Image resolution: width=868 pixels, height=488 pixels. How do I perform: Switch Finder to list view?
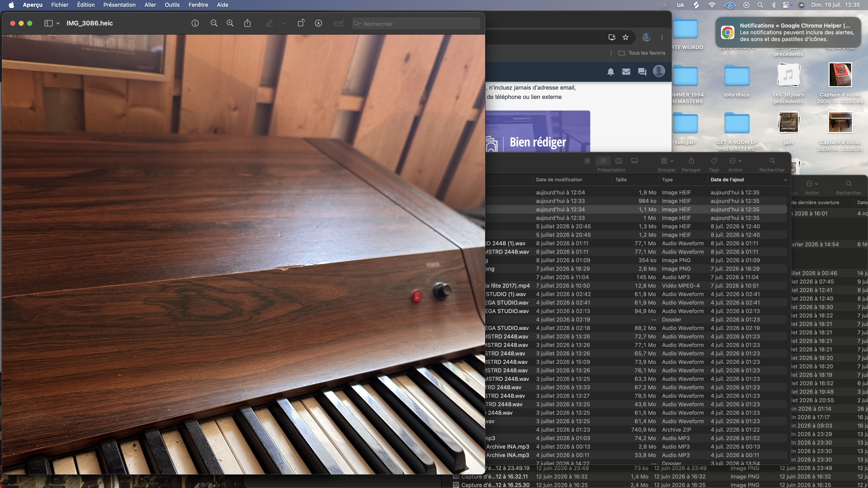(x=603, y=161)
